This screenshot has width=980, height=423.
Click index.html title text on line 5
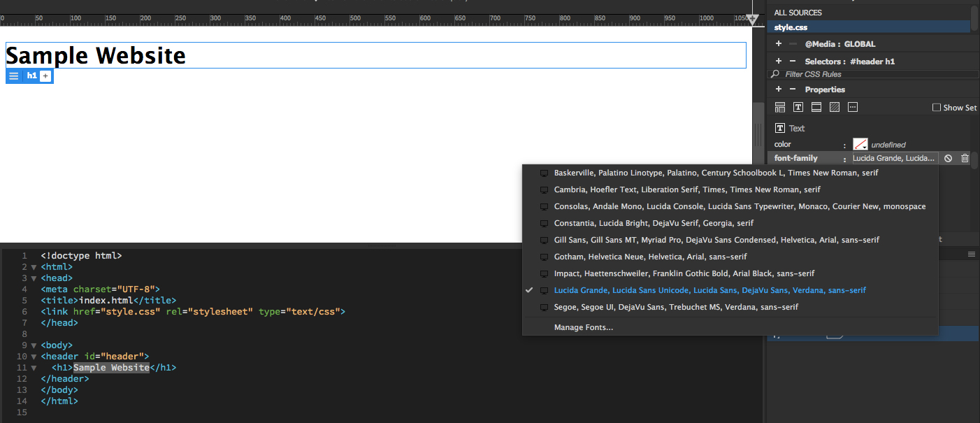coord(106,301)
